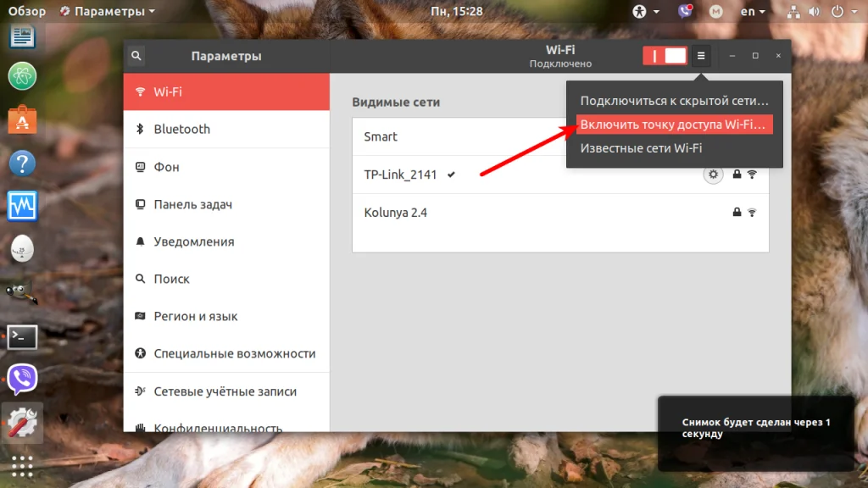The height and width of the screenshot is (488, 868).
Task: Open the power system menu
Action: click(843, 12)
